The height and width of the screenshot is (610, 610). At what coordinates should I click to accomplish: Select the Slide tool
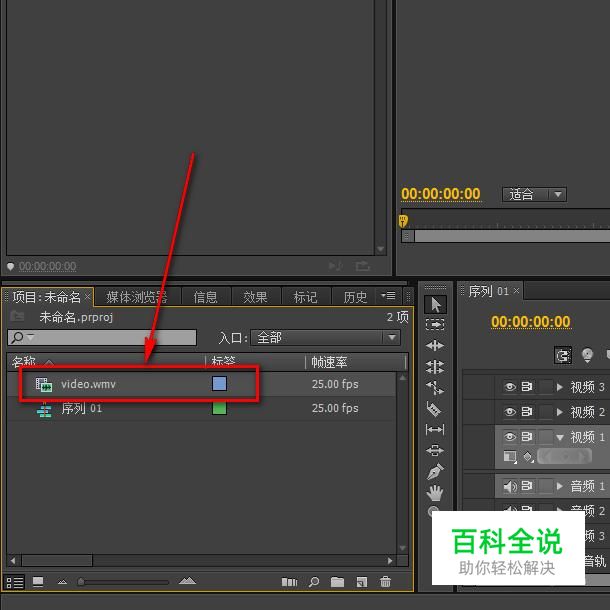coord(435,450)
